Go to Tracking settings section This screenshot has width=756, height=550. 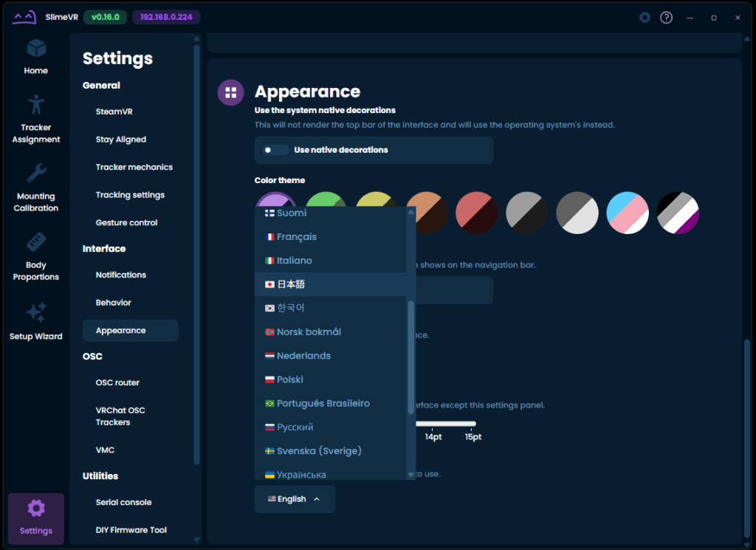[130, 195]
